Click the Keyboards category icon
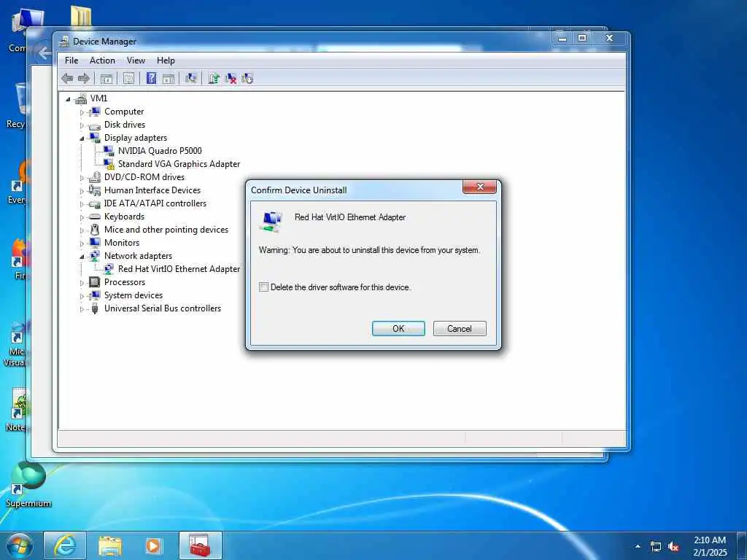The width and height of the screenshot is (747, 560). pyautogui.click(x=94, y=217)
